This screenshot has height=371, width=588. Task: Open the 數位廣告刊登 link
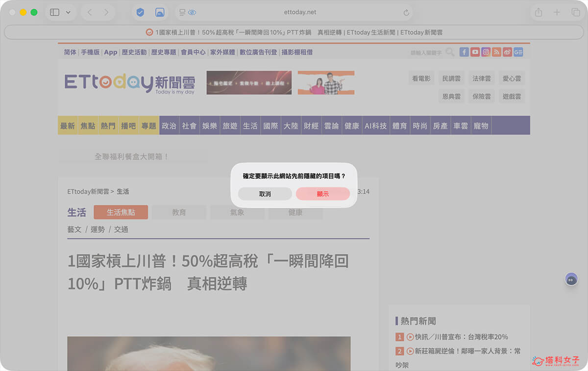point(258,52)
